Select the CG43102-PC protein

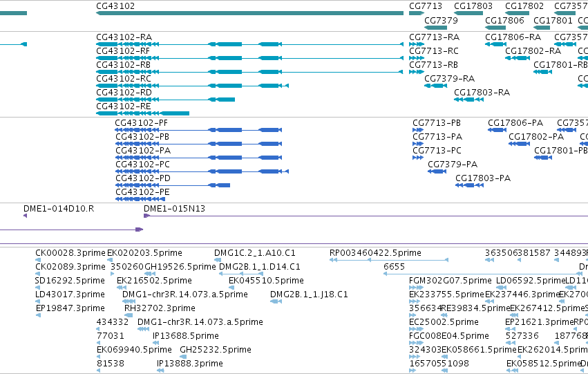142,165
